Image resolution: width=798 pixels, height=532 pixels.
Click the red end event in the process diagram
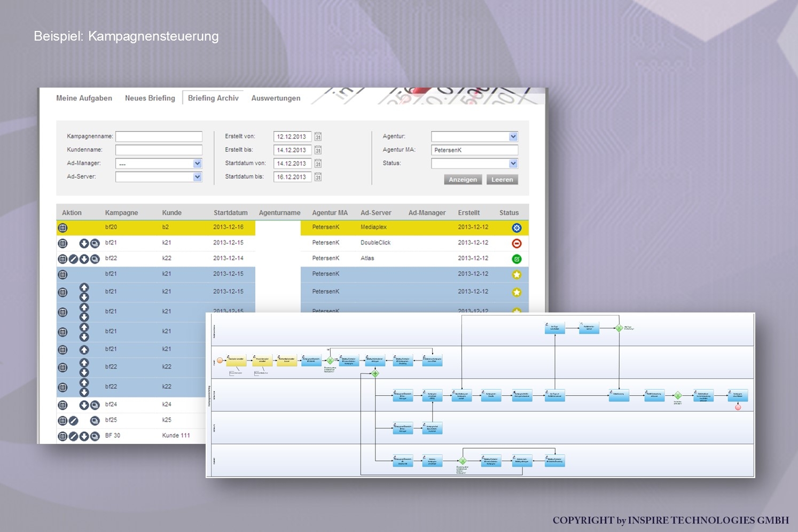tap(738, 407)
